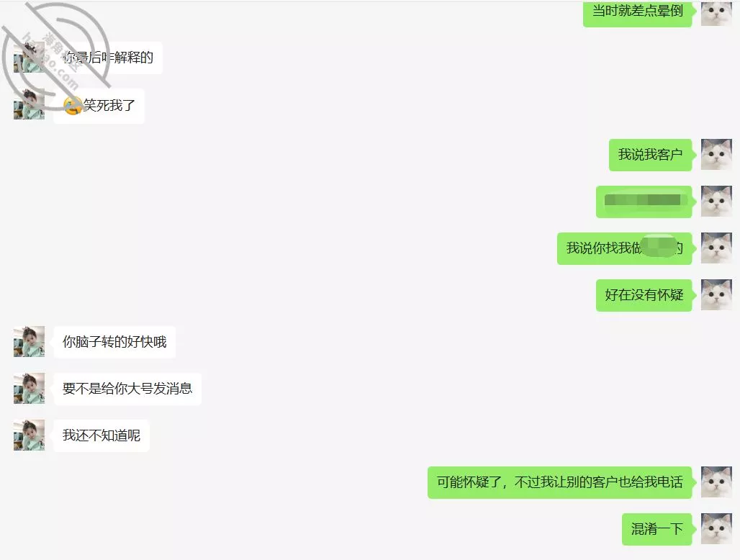Screen dimensions: 740x560
Task: Click girl avatar beside '你脑子转的好快哦' message
Action: click(x=30, y=342)
